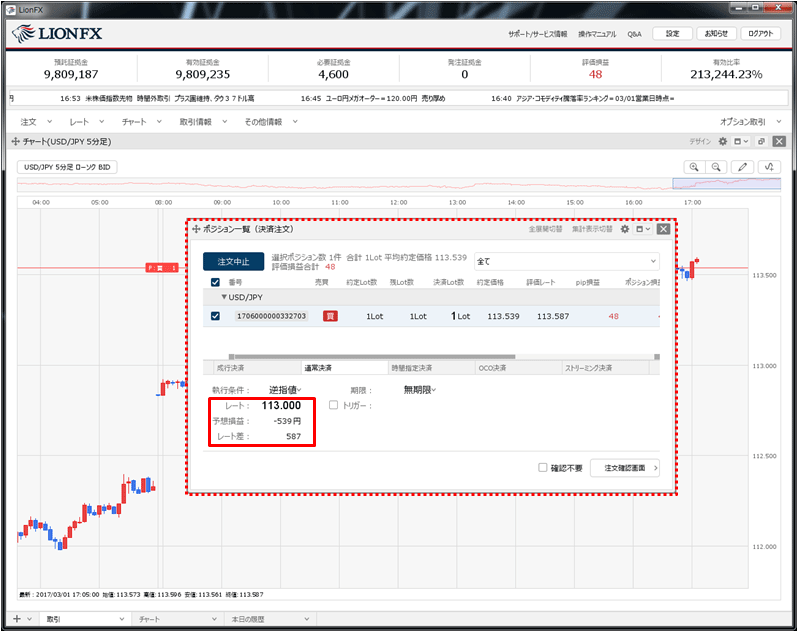Viewport: 798px width, 632px height.
Task: Click the 注文中止 button
Action: point(234,261)
